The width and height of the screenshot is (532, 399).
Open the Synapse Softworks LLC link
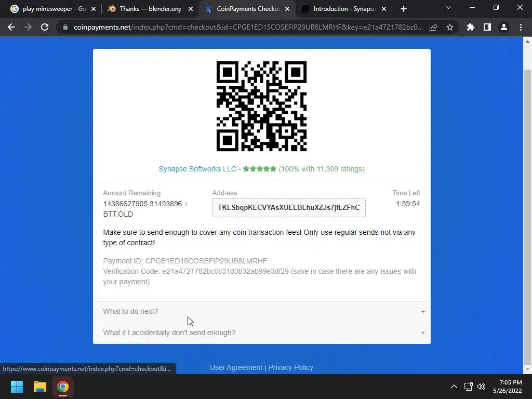[197, 169]
